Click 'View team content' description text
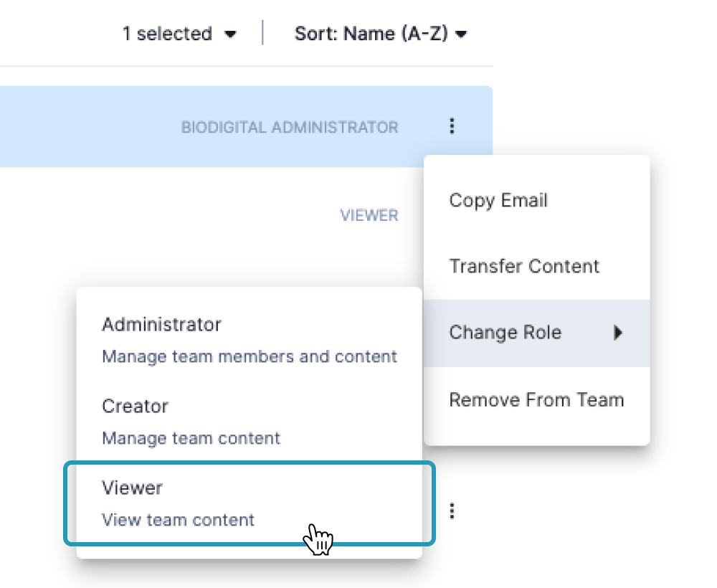The height and width of the screenshot is (588, 717). (178, 521)
